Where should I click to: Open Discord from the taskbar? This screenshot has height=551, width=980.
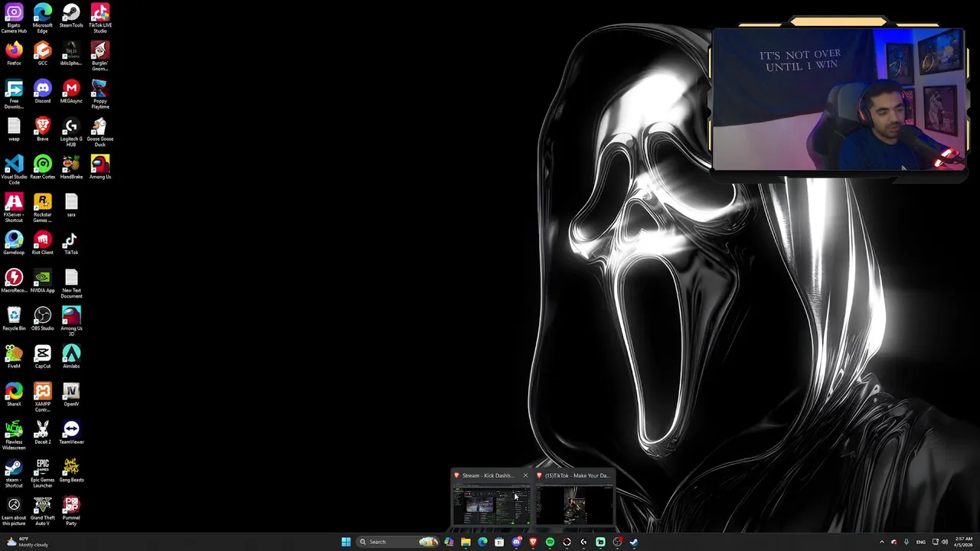tap(516, 542)
